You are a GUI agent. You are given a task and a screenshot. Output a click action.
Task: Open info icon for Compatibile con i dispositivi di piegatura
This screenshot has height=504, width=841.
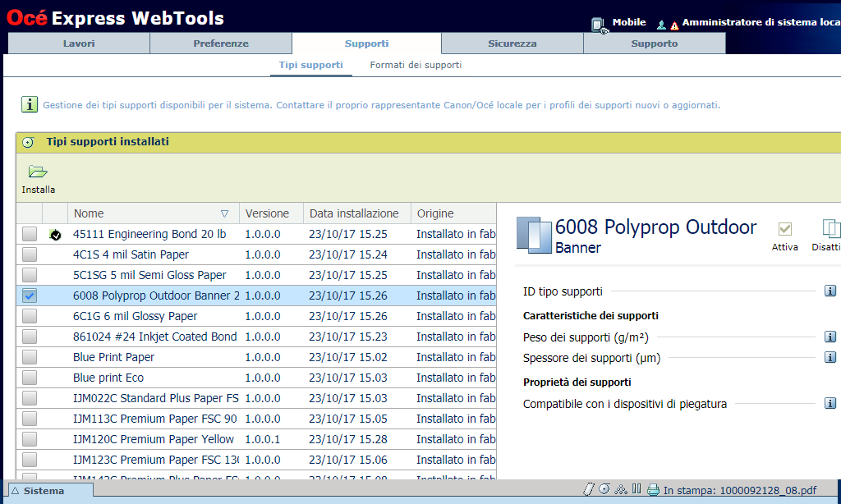(x=830, y=403)
